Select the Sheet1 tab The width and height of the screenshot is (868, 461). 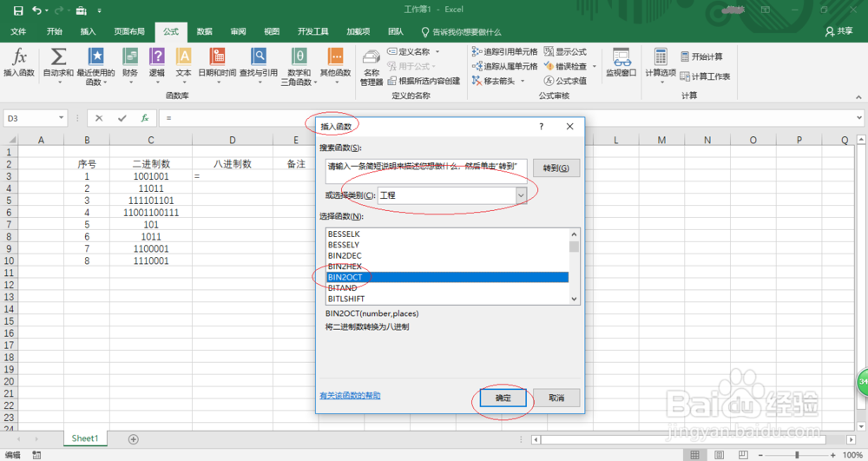pos(85,438)
